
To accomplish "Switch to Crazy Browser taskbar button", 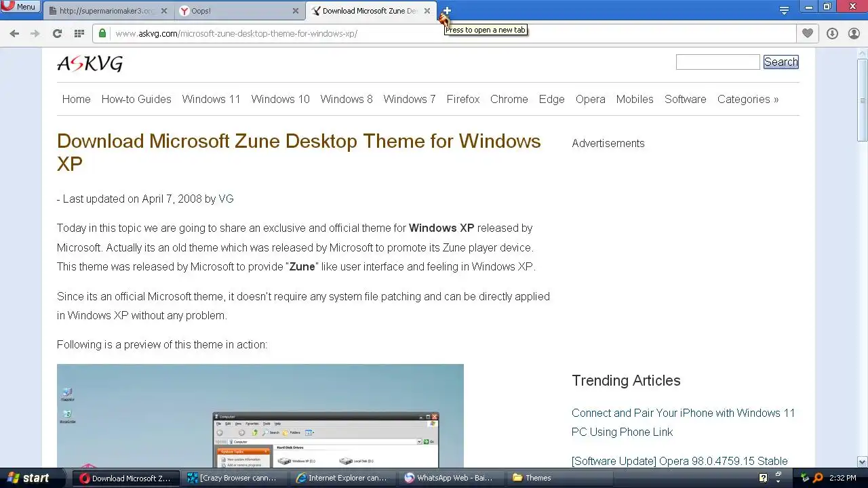I will [235, 478].
